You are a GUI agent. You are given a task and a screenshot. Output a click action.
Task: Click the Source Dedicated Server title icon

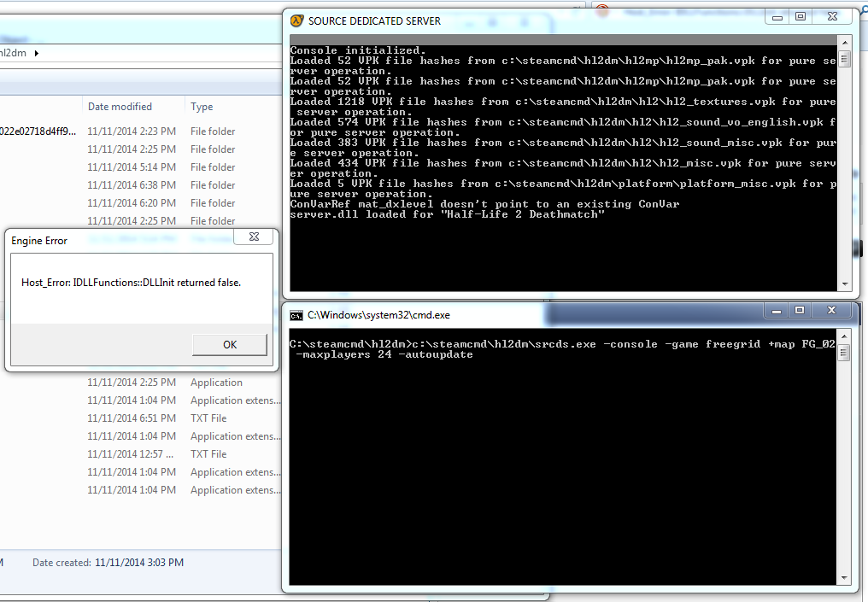coord(296,21)
